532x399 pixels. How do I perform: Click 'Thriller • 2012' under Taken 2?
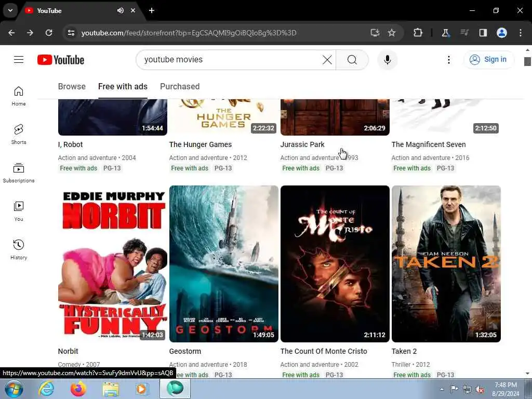click(410, 364)
